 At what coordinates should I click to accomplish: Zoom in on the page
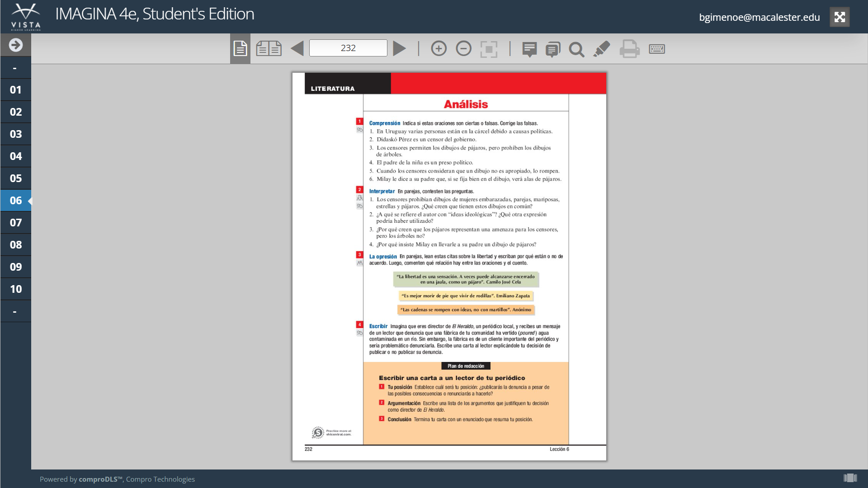pos(439,48)
